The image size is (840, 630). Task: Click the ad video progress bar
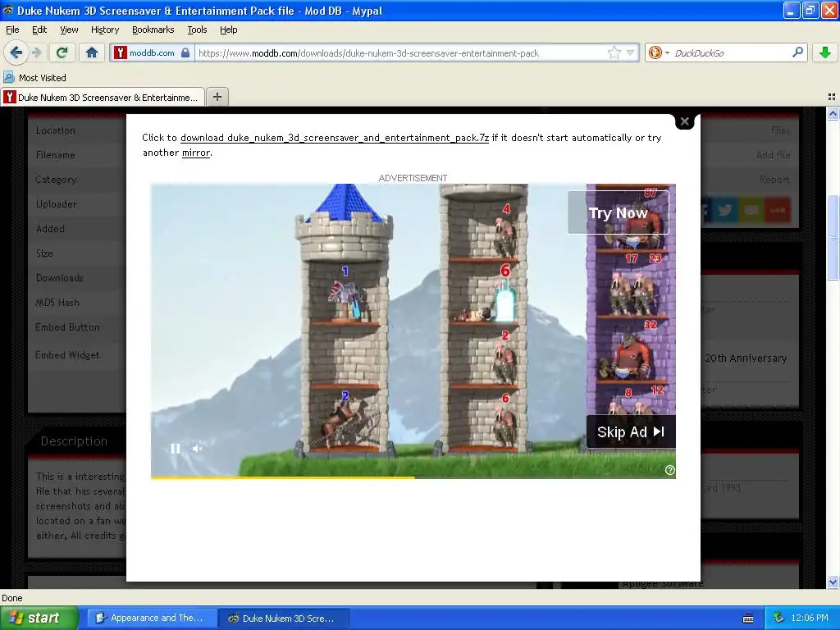[x=413, y=477]
